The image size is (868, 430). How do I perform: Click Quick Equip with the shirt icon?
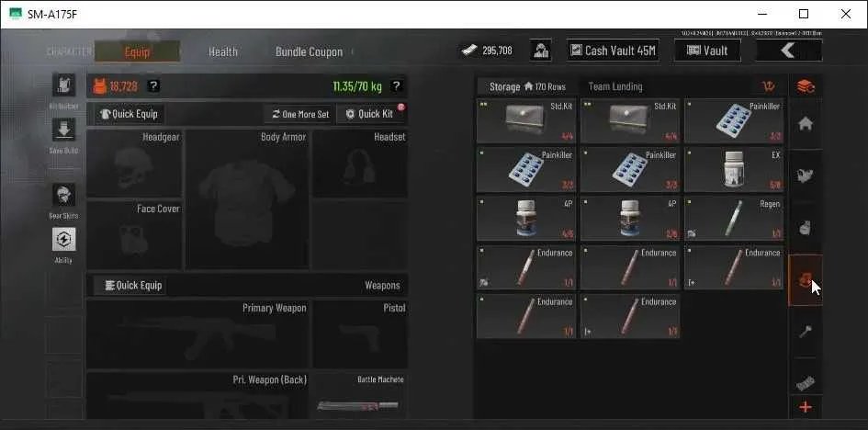(130, 114)
